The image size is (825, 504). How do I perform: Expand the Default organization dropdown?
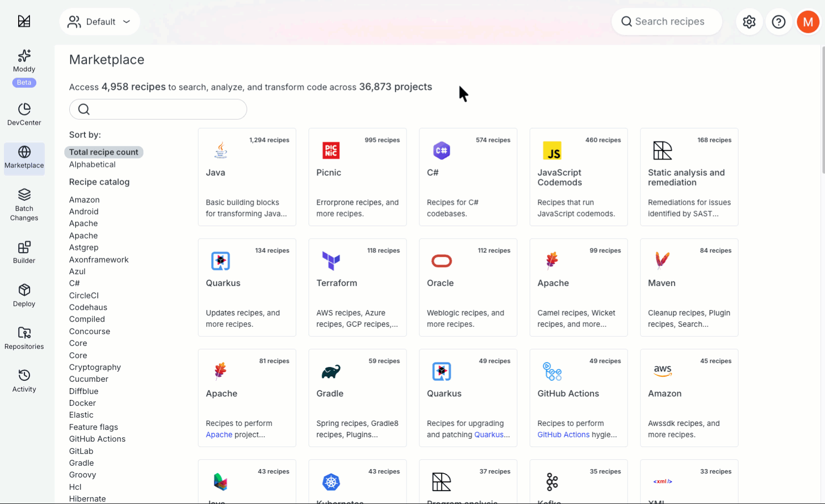click(100, 22)
